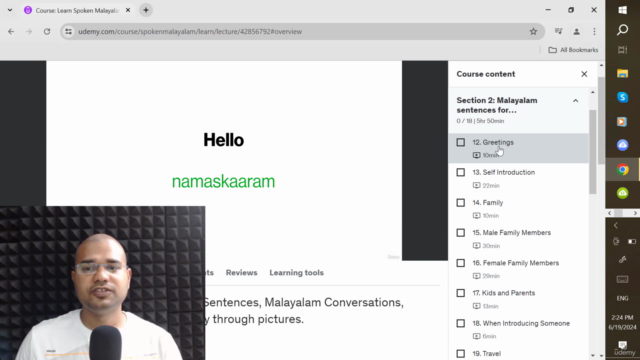Viewport: 640px width, 360px height.
Task: Check the 18. When Introducing Someone checkbox
Action: [460, 323]
